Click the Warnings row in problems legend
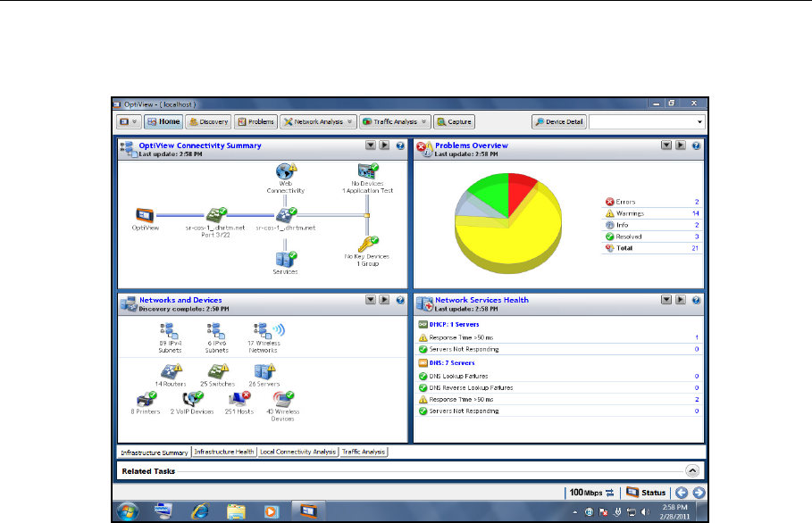 652,213
